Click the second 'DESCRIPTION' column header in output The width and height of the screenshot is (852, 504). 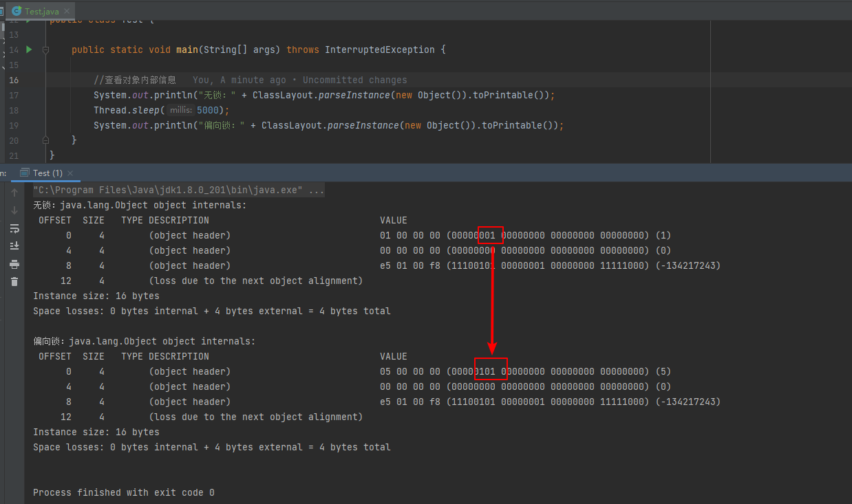click(179, 356)
